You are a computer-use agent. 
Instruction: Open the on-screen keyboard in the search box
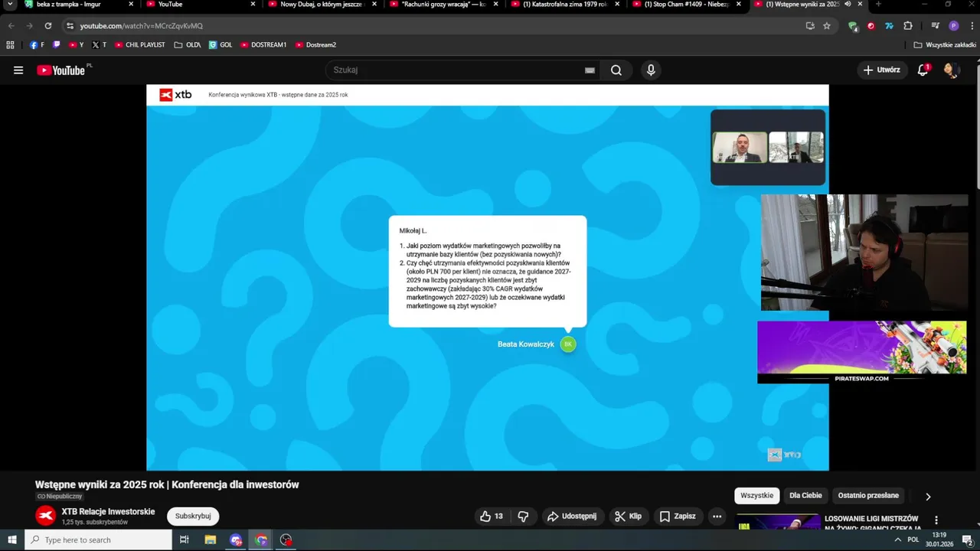(590, 70)
